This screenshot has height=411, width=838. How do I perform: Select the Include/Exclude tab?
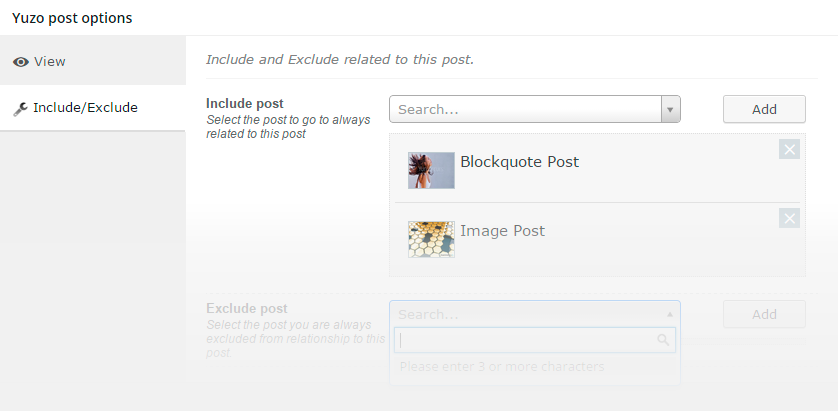coord(93,108)
